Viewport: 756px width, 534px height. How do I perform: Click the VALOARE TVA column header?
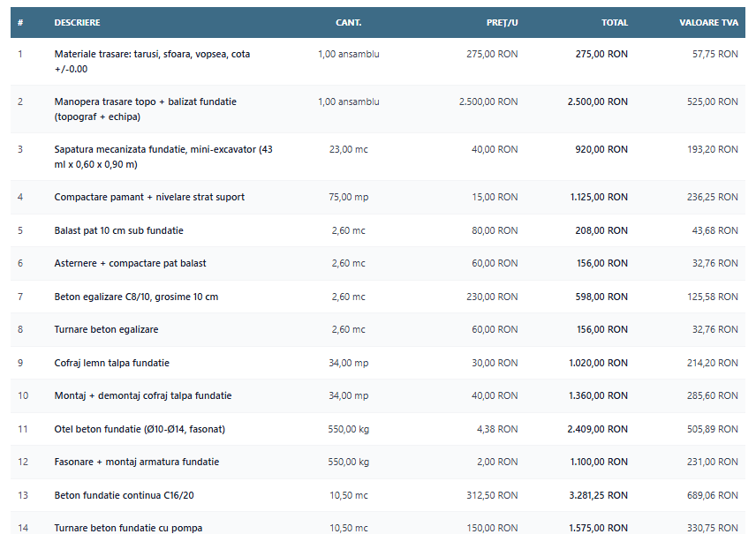(x=708, y=23)
